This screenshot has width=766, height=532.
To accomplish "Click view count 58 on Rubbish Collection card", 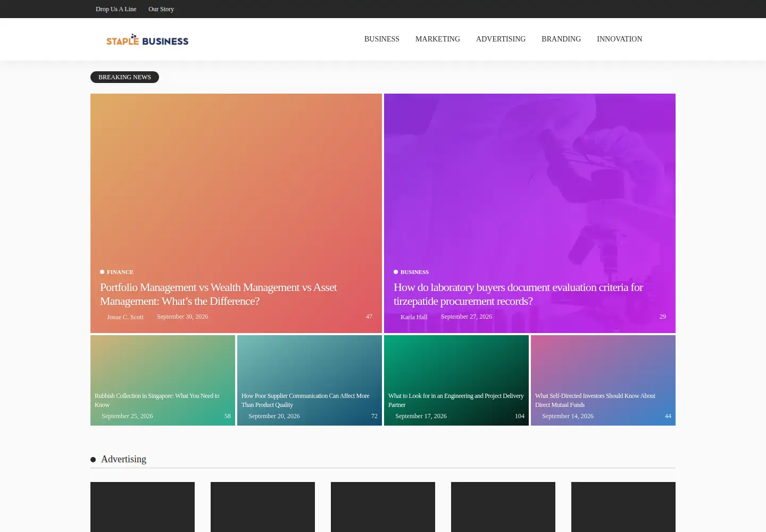I will [x=228, y=416].
